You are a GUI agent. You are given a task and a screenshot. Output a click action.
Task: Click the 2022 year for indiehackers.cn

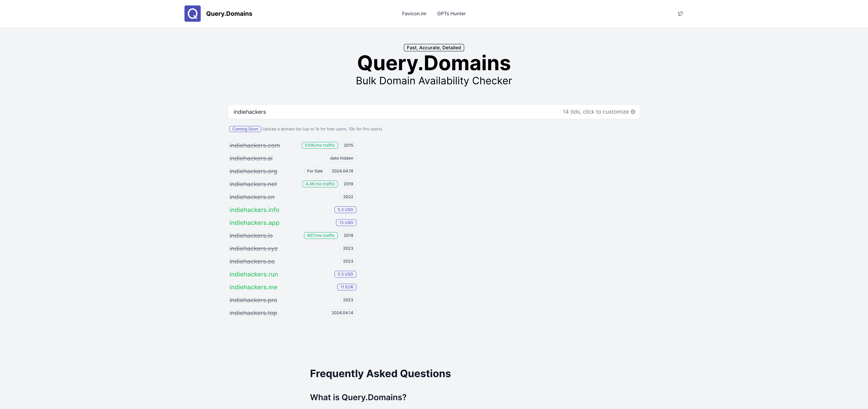pyautogui.click(x=348, y=197)
